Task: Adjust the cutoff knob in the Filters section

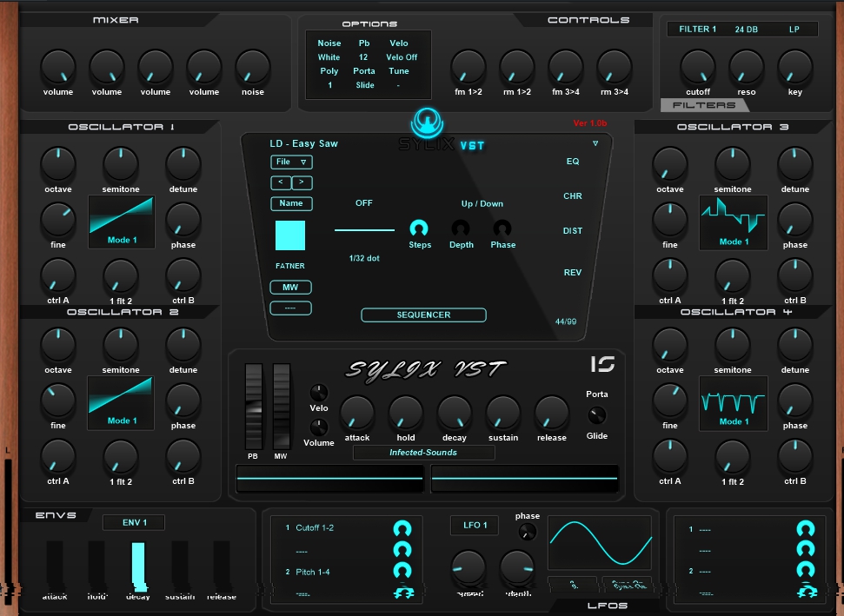Action: tap(697, 66)
